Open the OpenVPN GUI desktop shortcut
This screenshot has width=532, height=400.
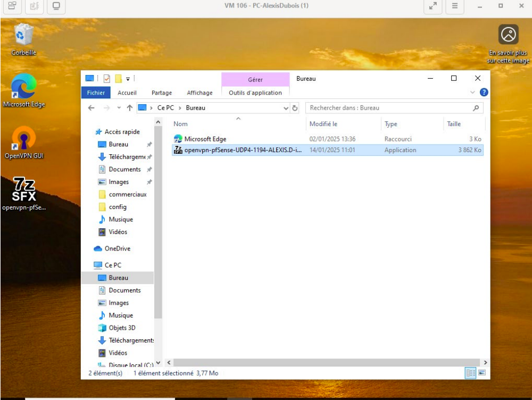(x=24, y=143)
